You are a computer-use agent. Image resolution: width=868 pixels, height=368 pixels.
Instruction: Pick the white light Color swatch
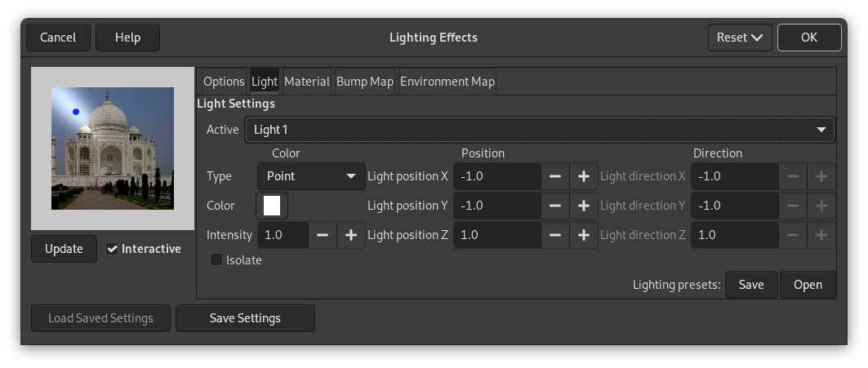(272, 206)
